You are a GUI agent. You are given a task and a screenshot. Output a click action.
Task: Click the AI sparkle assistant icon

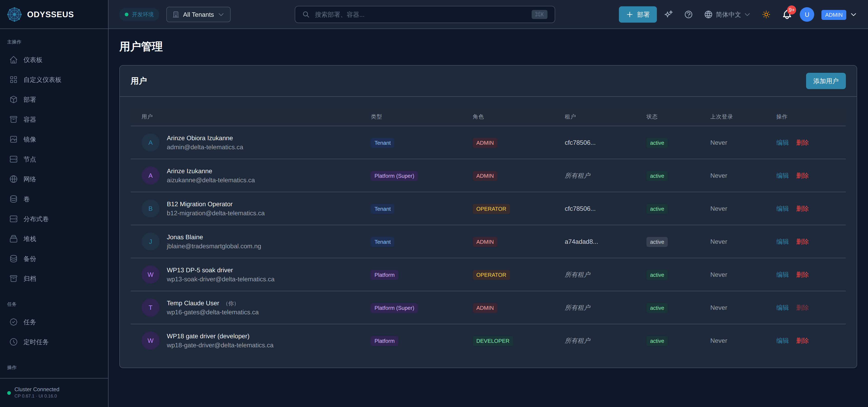point(669,14)
